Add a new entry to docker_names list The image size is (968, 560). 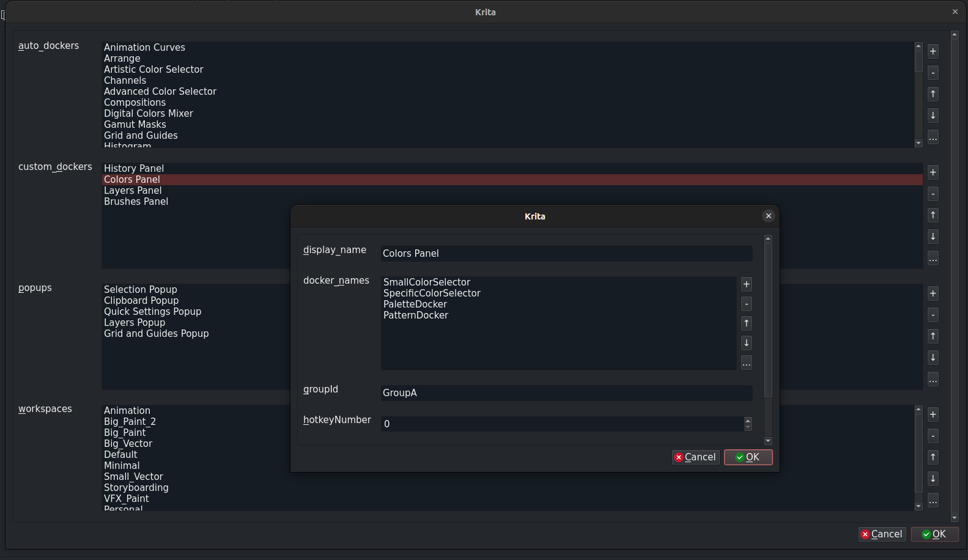coord(746,284)
